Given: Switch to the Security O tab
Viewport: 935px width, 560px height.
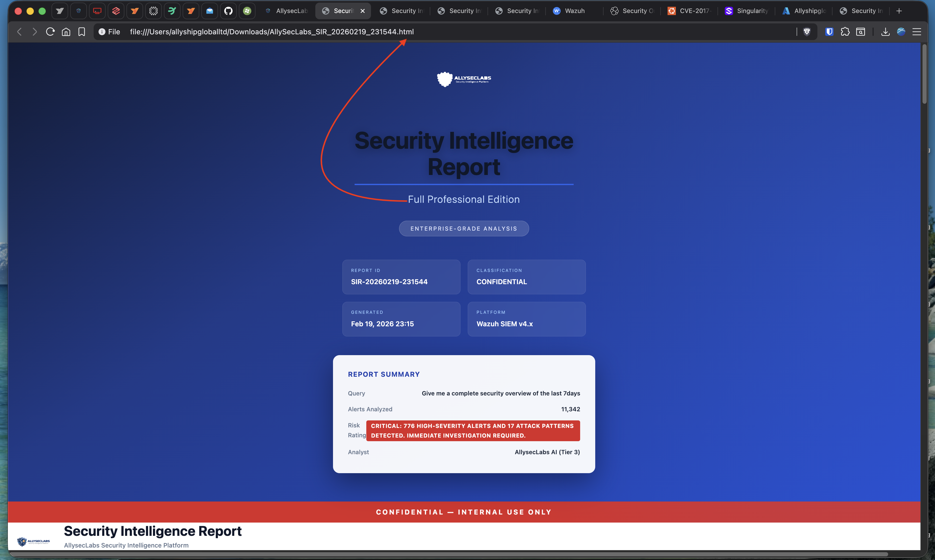Looking at the screenshot, I should click(632, 11).
